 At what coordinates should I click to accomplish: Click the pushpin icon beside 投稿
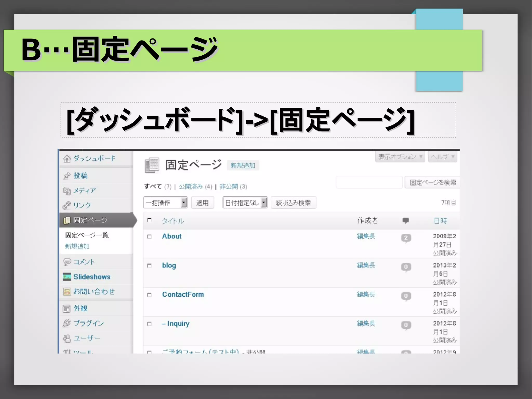(x=67, y=176)
